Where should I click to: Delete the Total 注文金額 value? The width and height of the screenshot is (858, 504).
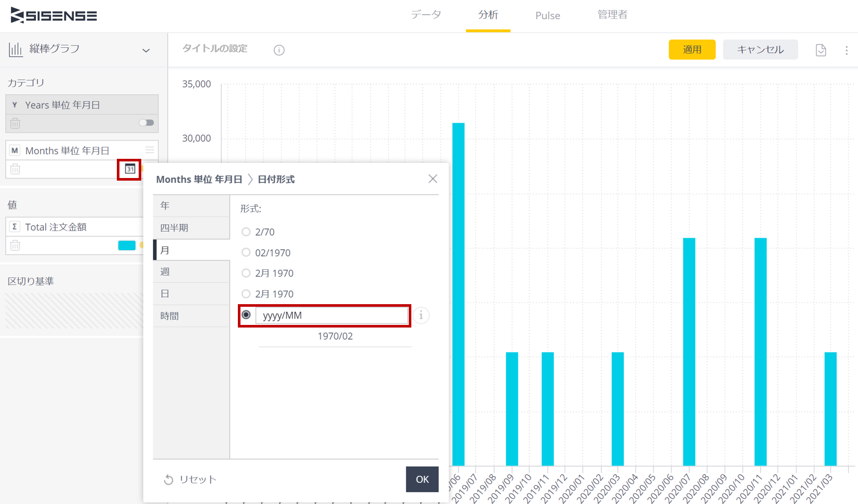pyautogui.click(x=15, y=246)
